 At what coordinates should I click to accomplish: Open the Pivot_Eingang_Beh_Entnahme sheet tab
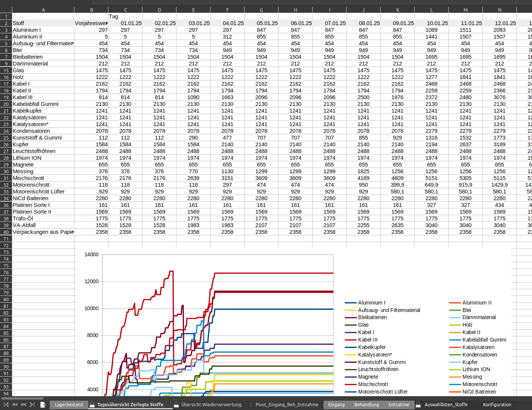(x=287, y=404)
